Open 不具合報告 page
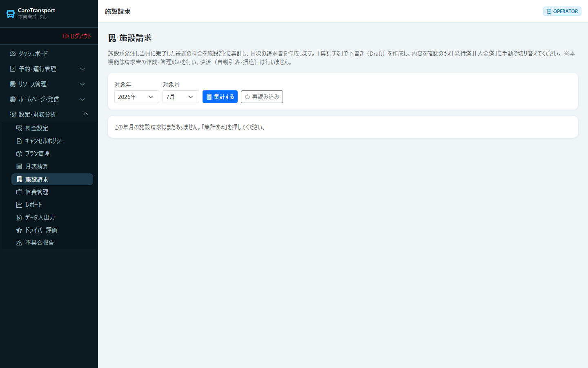588x368 pixels. 52,242
